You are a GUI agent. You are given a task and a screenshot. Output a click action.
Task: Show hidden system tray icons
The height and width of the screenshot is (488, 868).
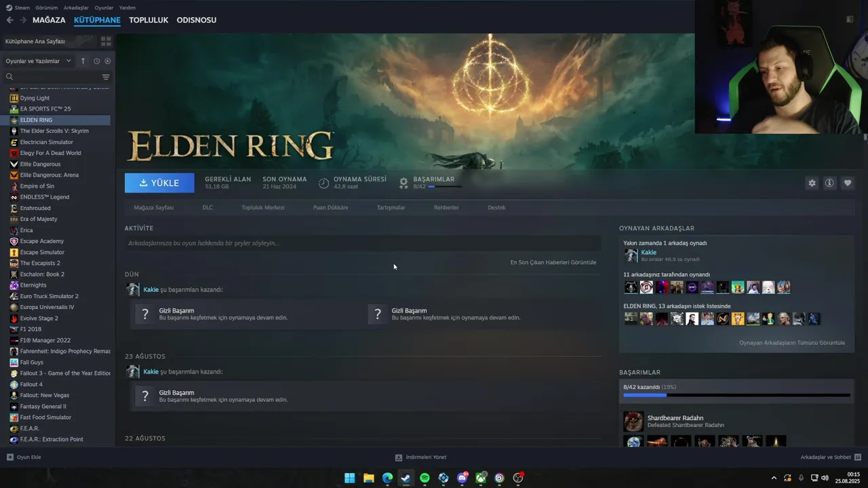[774, 478]
